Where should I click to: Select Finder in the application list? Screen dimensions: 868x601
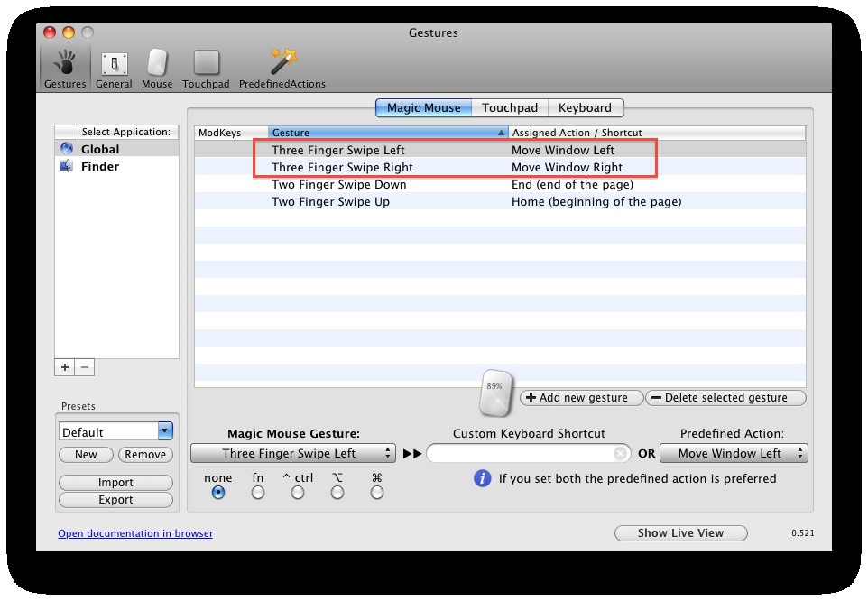click(116, 166)
